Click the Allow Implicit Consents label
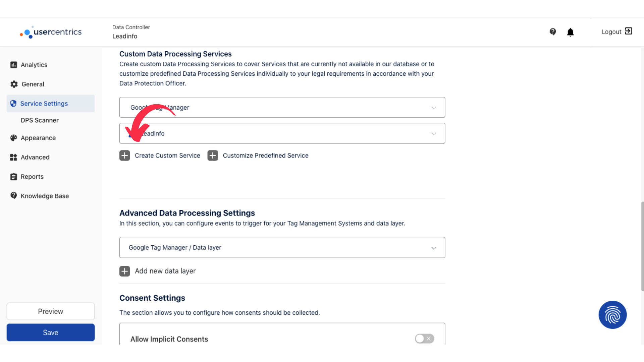This screenshot has height=362, width=644. 169,339
